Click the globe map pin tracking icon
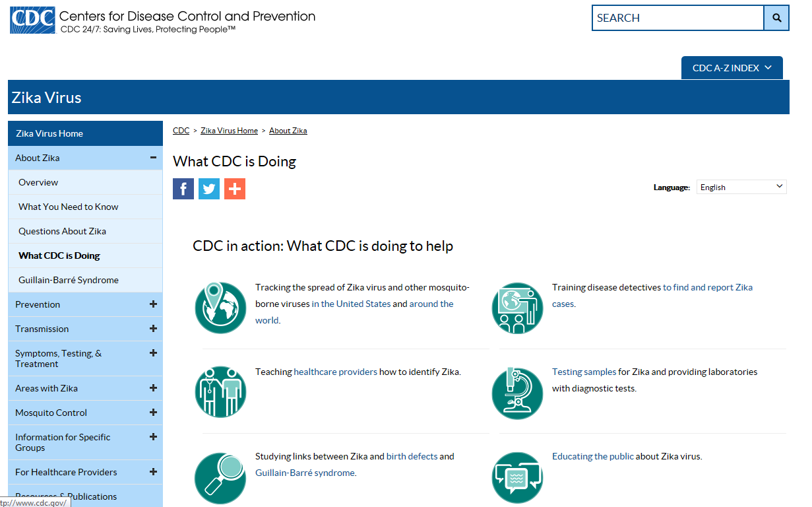812x507 pixels. coord(220,308)
